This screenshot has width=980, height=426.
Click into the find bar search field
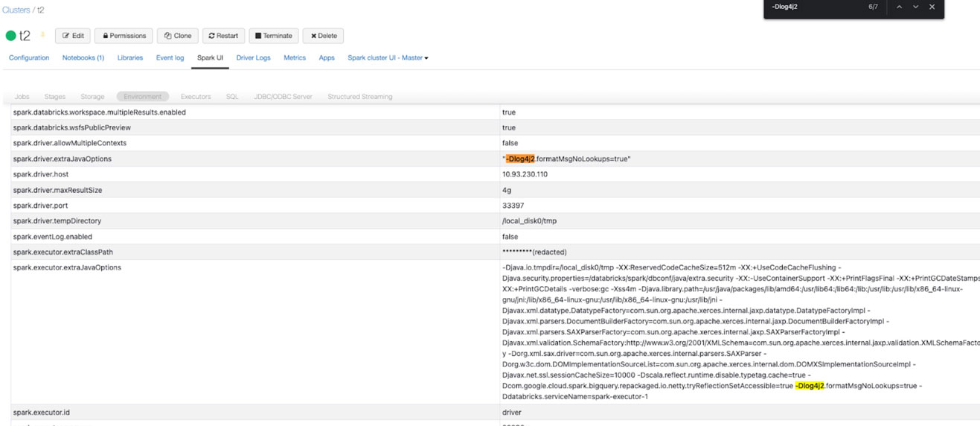coord(815,7)
